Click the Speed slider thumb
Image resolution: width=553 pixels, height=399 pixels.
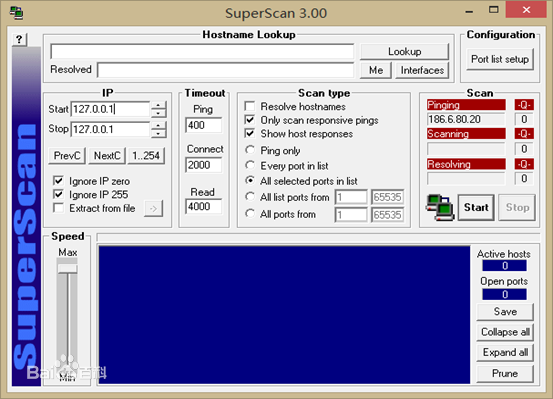tap(67, 268)
